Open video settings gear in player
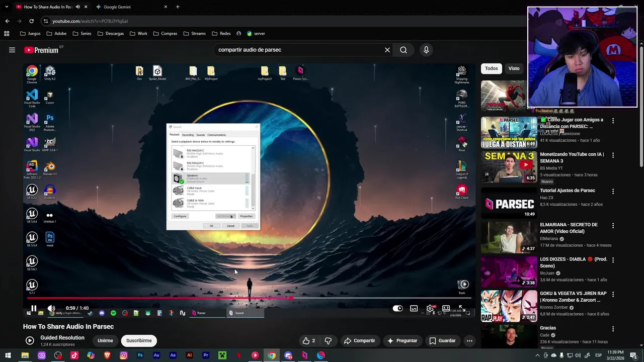 point(430,308)
